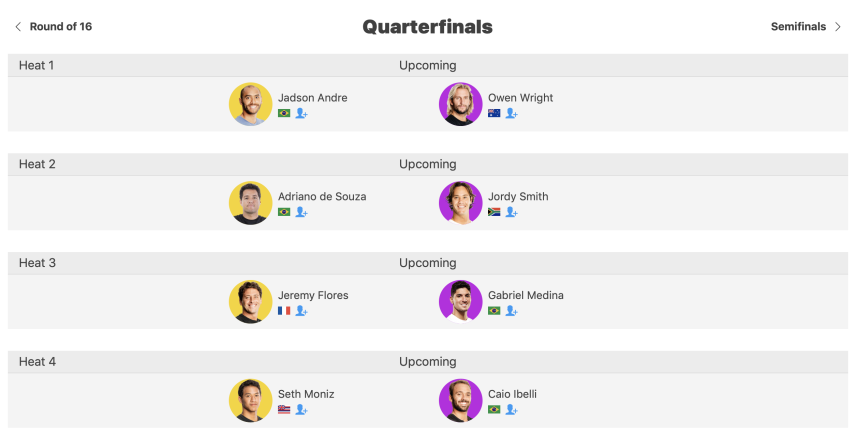Open Owen Wright's name link

pyautogui.click(x=520, y=98)
